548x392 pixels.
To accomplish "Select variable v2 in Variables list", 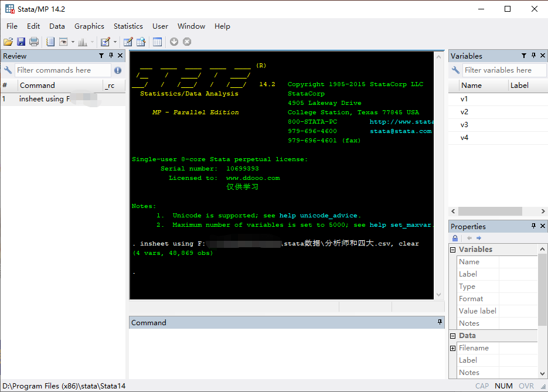I will 498,112.
